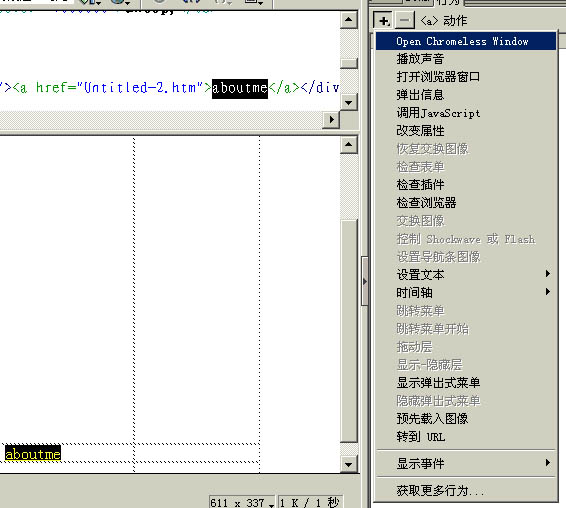Click the design view vertical scrollbar thumb
The image size is (566, 508).
click(349, 330)
